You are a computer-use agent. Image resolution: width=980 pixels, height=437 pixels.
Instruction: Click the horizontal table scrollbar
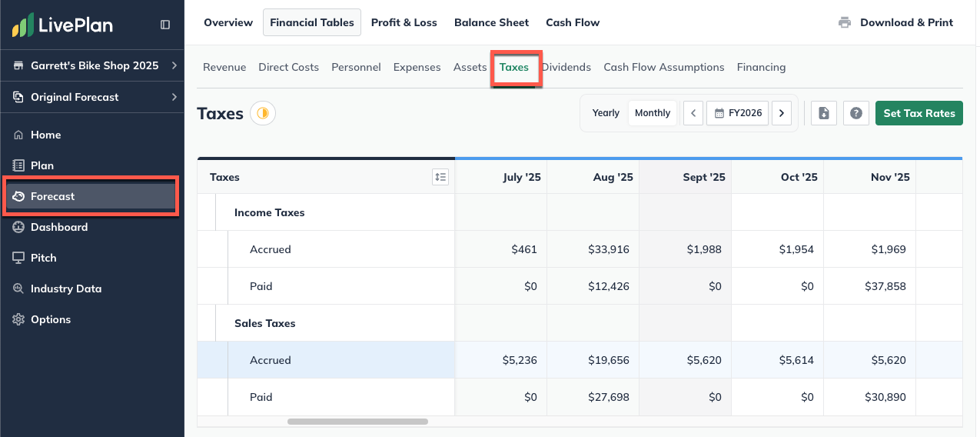point(357,422)
